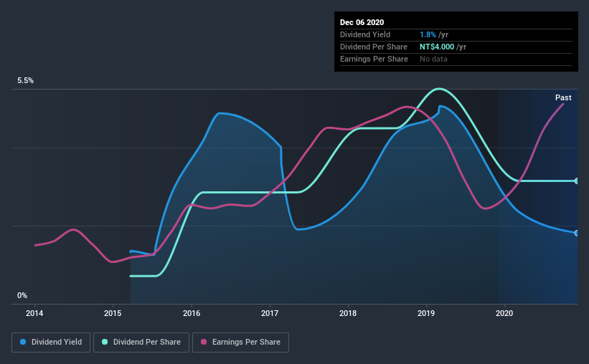
Task: Click the 0% y-axis label
Action: (x=22, y=296)
